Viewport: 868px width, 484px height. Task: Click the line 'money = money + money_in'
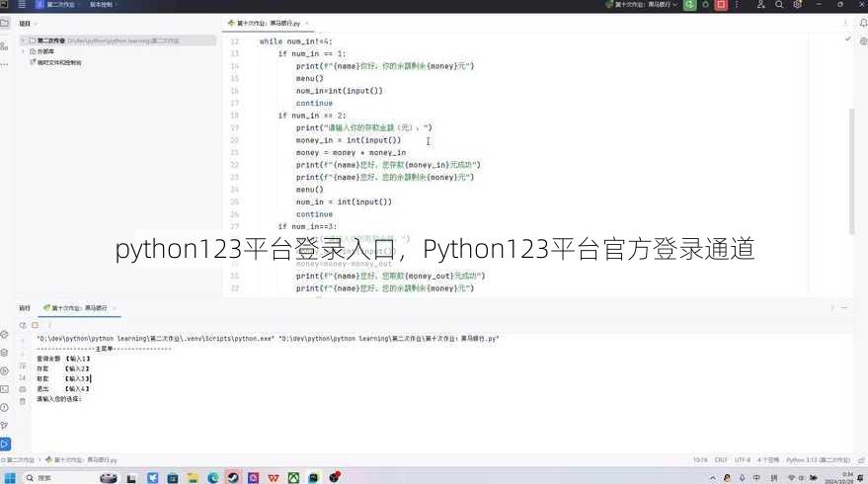pyautogui.click(x=351, y=152)
